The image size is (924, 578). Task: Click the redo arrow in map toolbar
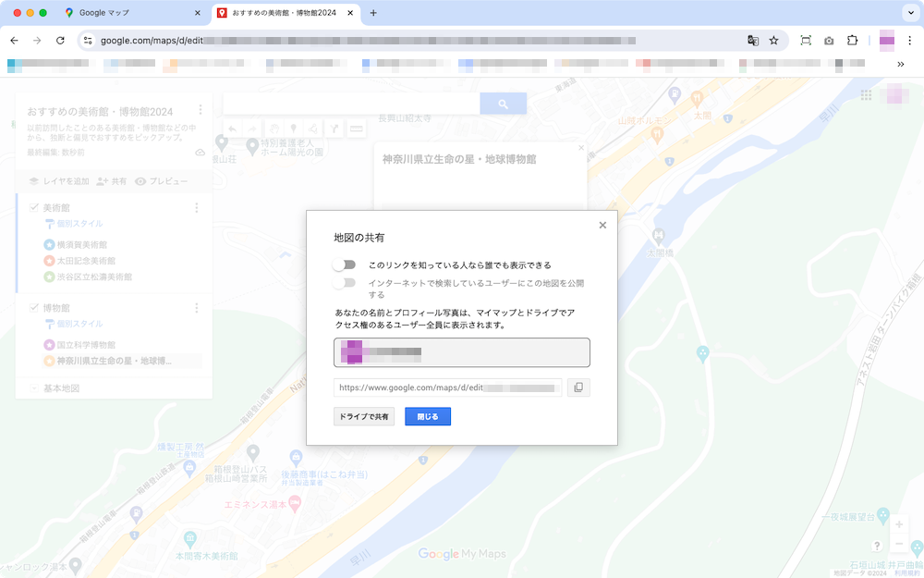tap(252, 129)
